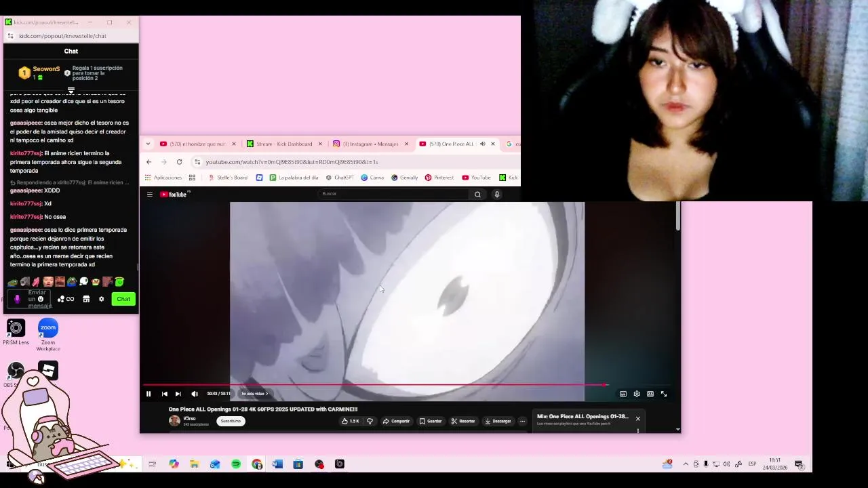The image size is (868, 488).
Task: Open Aplicaciones bookmark shortcut
Action: tap(163, 178)
